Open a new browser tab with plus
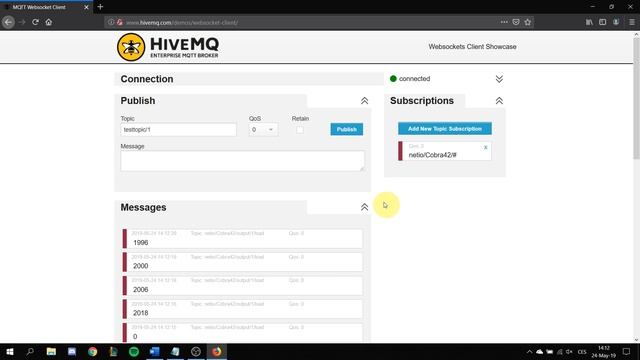 (x=100, y=7)
